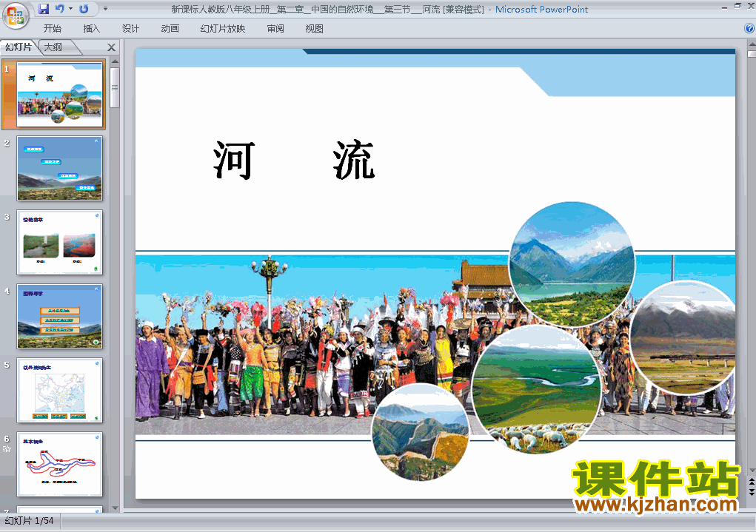
Task: Click the thumbnail pane scrollbar handle
Action: 115,88
